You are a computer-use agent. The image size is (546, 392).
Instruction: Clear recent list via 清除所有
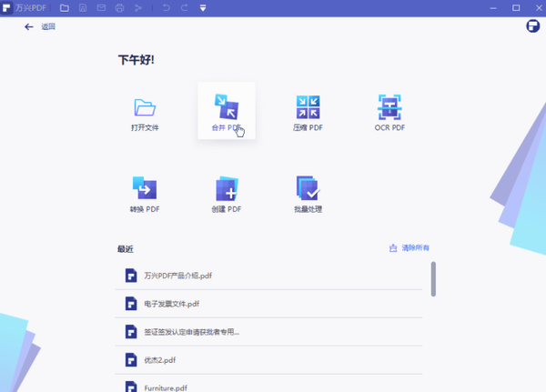pyautogui.click(x=409, y=248)
